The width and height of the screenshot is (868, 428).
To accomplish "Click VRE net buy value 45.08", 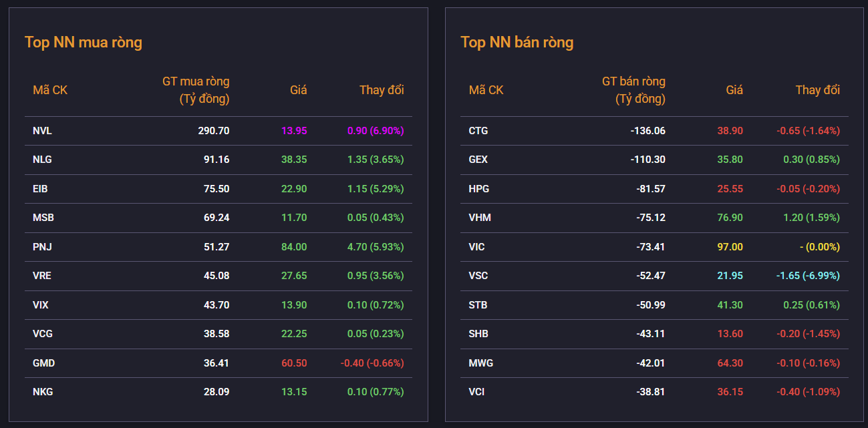I will pyautogui.click(x=216, y=276).
